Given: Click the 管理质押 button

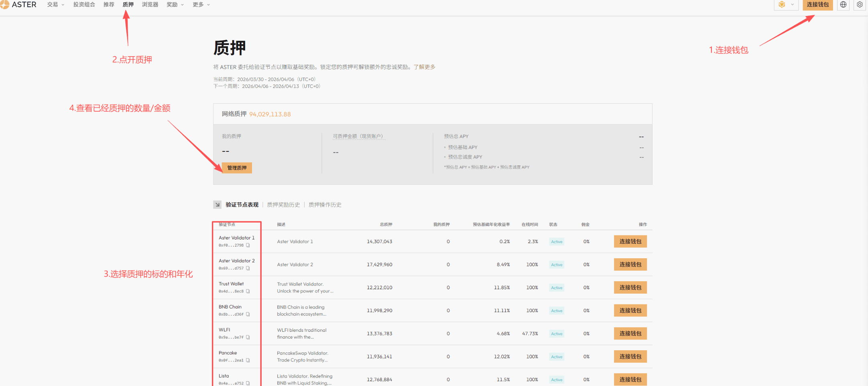Looking at the screenshot, I should (237, 168).
